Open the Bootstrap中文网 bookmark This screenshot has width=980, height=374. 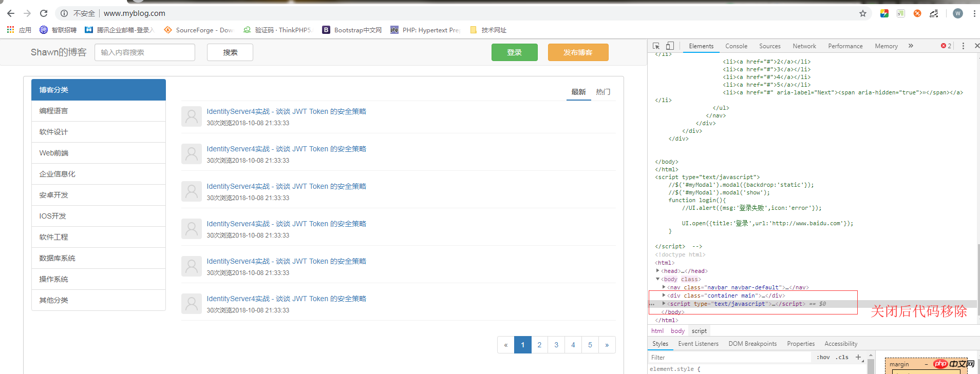click(x=352, y=30)
